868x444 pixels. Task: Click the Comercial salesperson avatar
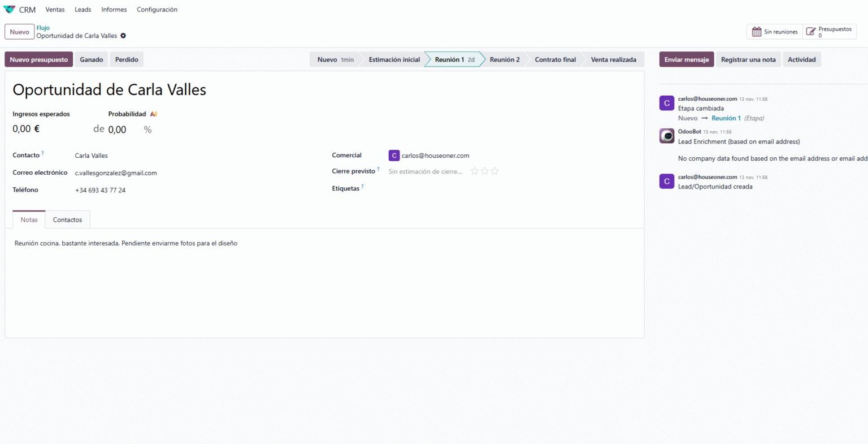tap(394, 156)
